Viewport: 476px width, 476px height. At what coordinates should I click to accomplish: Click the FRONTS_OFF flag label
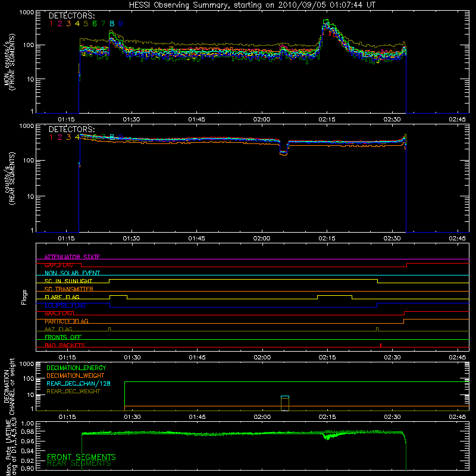[63, 337]
